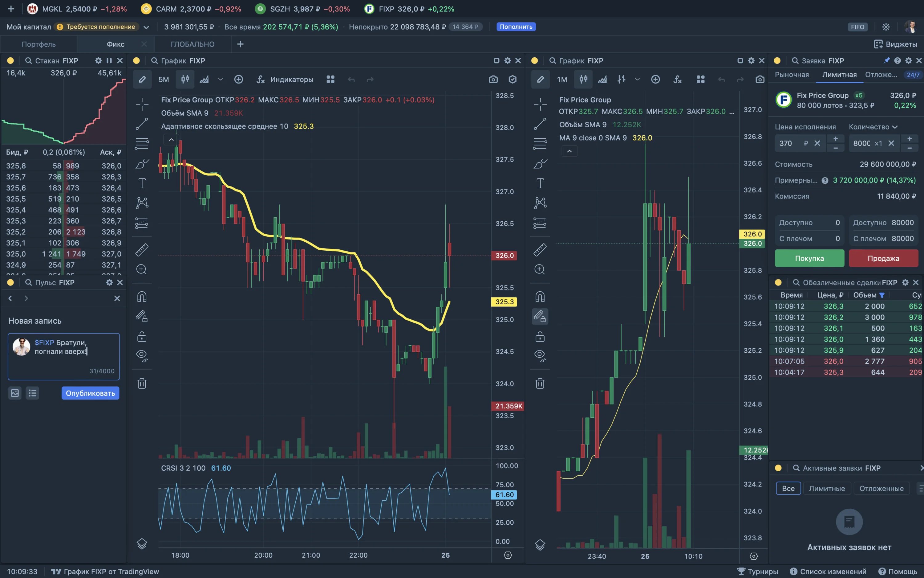Screen dimensions: 924x578
Task: Pin the Заявка FIXP widget
Action: [x=887, y=61]
